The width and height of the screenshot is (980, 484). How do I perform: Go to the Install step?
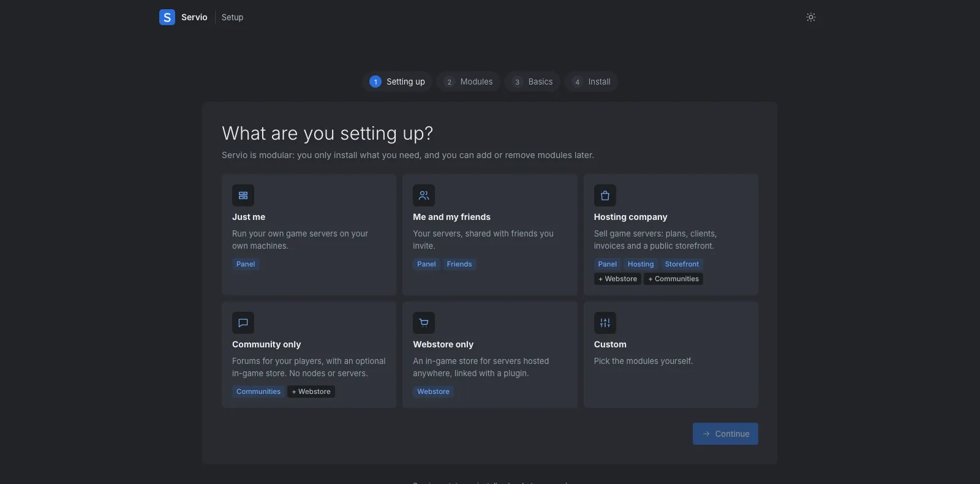coord(591,81)
